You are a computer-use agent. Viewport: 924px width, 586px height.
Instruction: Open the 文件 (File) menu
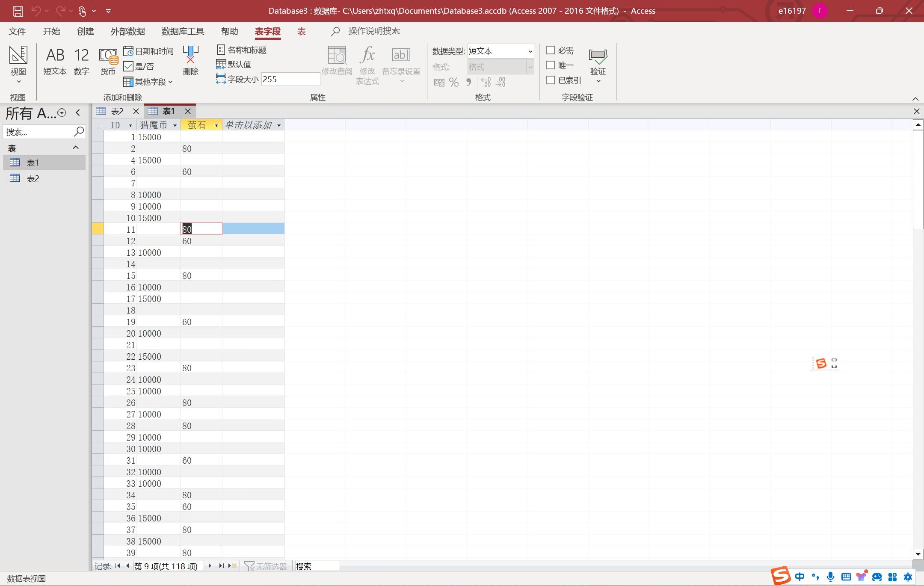(x=17, y=31)
